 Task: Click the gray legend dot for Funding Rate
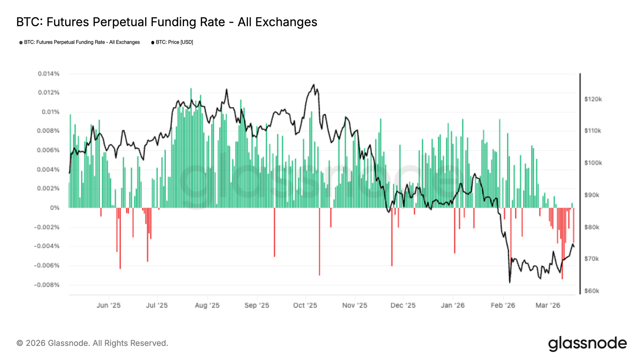point(21,42)
